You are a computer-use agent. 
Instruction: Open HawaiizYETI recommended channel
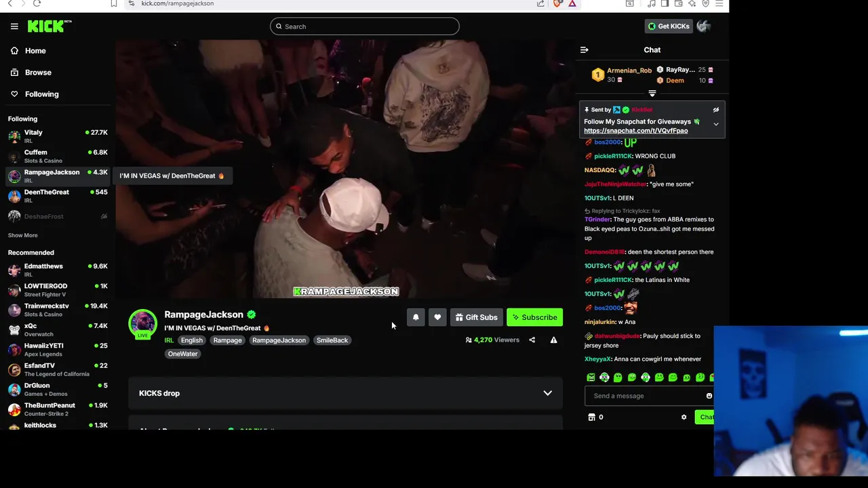pos(58,350)
